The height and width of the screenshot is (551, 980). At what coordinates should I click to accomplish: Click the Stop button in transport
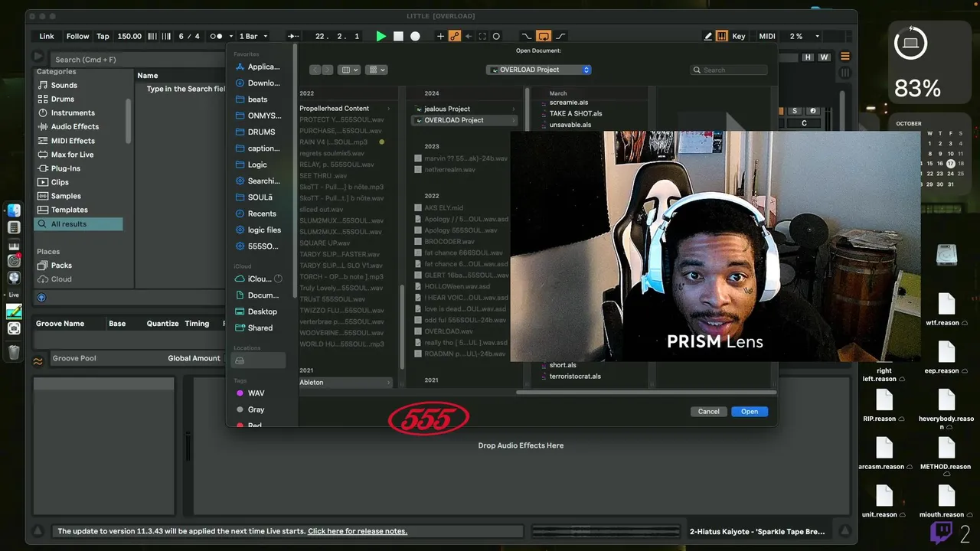(x=398, y=36)
